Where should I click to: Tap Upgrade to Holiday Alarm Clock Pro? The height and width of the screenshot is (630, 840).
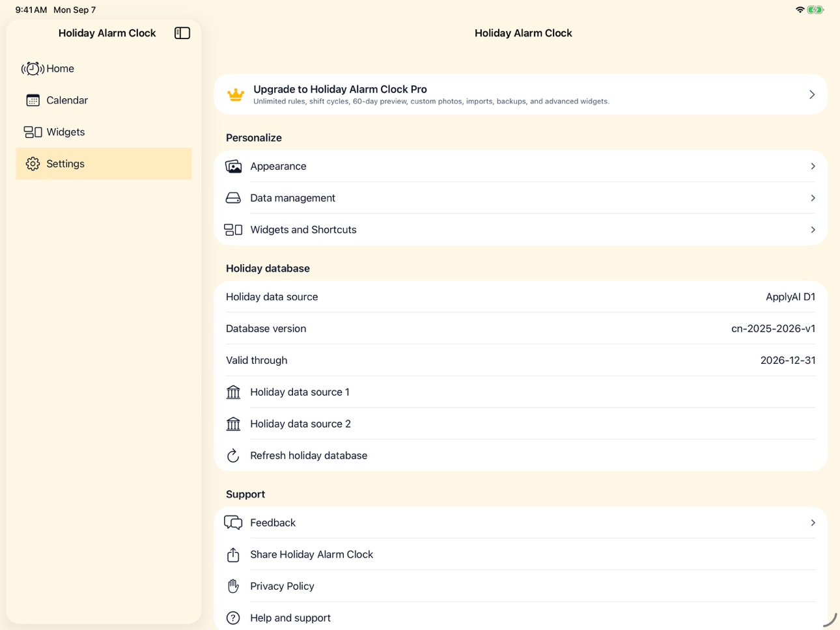tap(520, 95)
